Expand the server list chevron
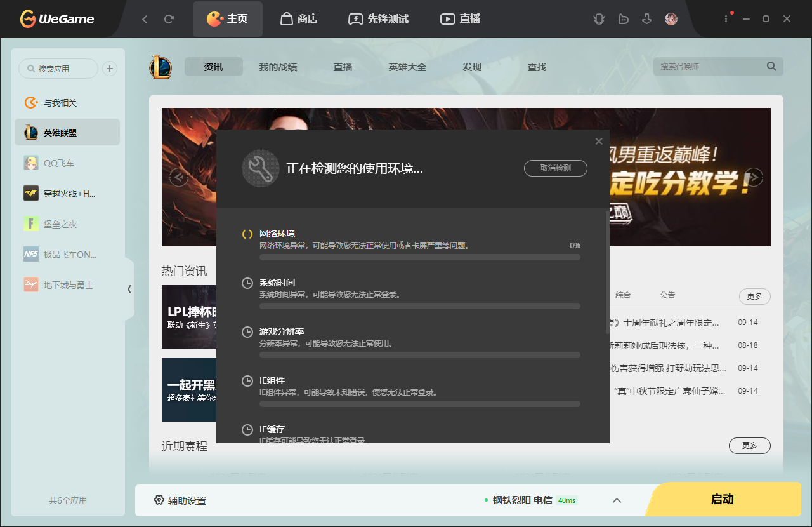The width and height of the screenshot is (812, 527). tap(617, 500)
